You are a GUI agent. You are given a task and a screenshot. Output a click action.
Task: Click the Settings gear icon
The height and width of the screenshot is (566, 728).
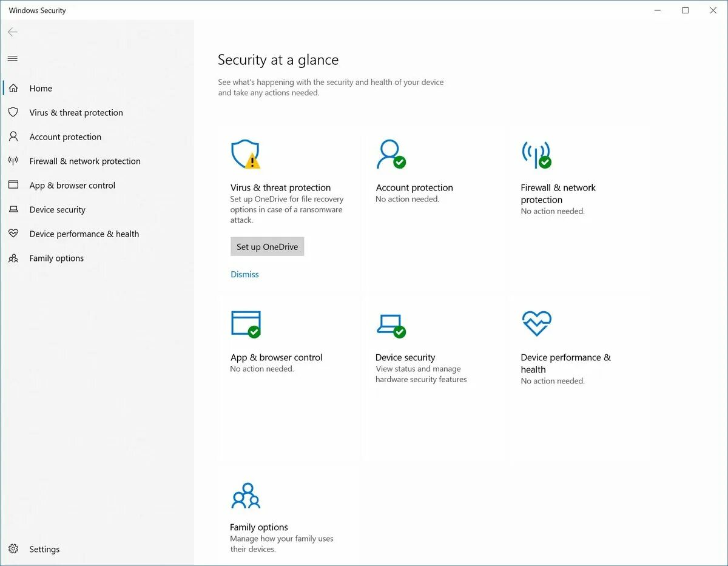[13, 549]
